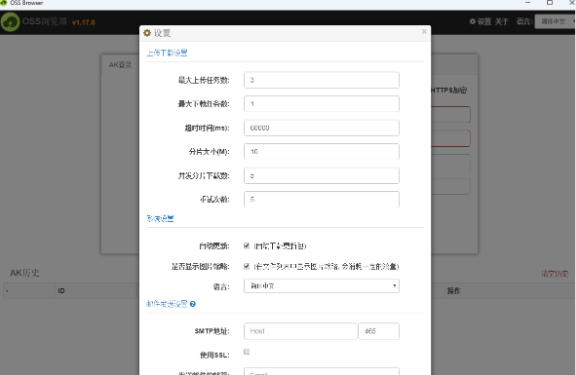Open Settings via the header 设置 gear button
The height and width of the screenshot is (375, 576).
[x=480, y=22]
